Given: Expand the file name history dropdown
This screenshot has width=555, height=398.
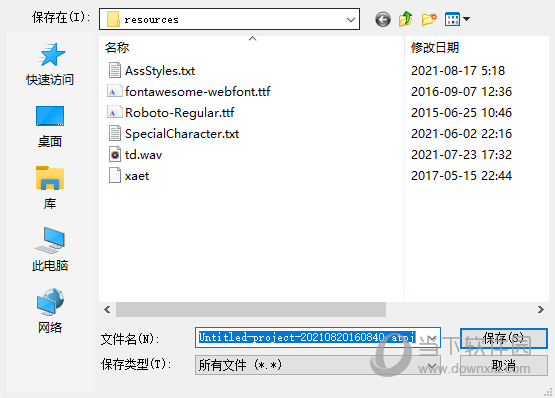Looking at the screenshot, I should pos(432,338).
